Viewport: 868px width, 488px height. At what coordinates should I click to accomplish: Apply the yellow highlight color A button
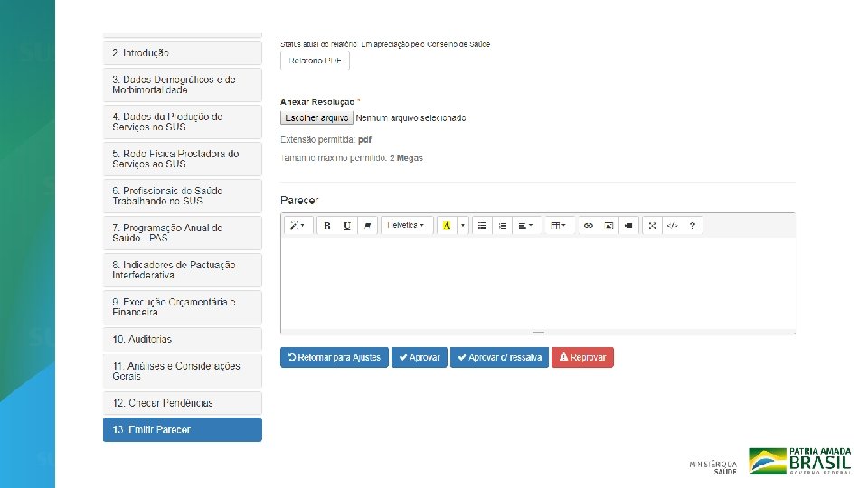coord(447,225)
